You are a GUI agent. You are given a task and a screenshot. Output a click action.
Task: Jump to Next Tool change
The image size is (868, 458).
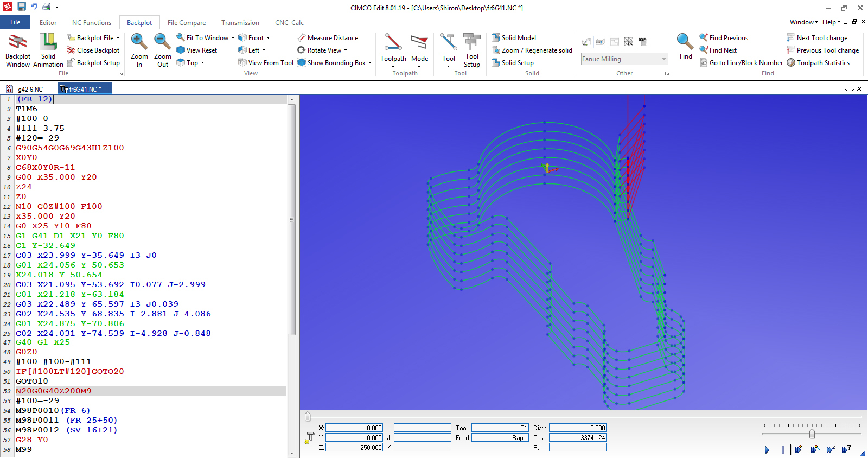point(817,37)
